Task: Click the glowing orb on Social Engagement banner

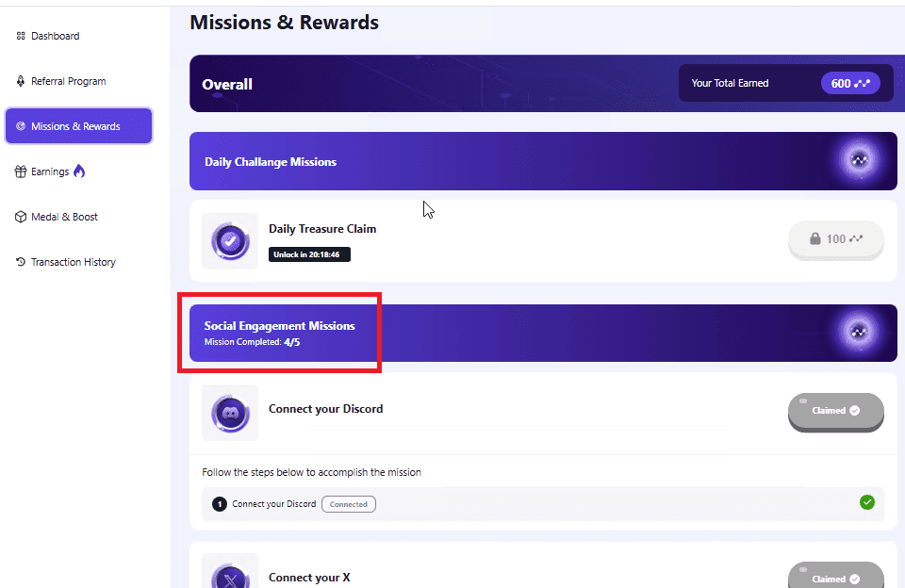Action: (x=859, y=333)
